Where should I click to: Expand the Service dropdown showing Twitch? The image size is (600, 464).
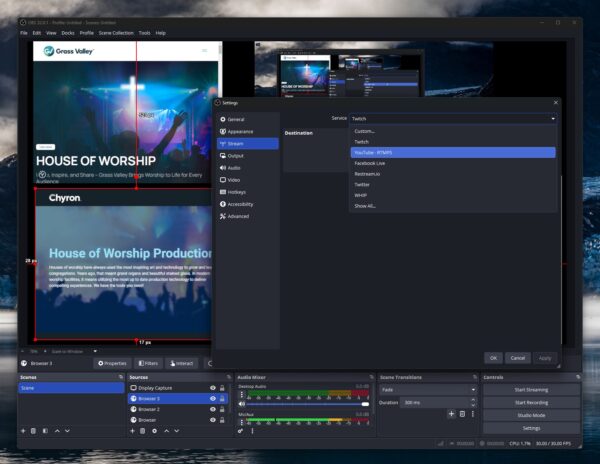tap(452, 118)
